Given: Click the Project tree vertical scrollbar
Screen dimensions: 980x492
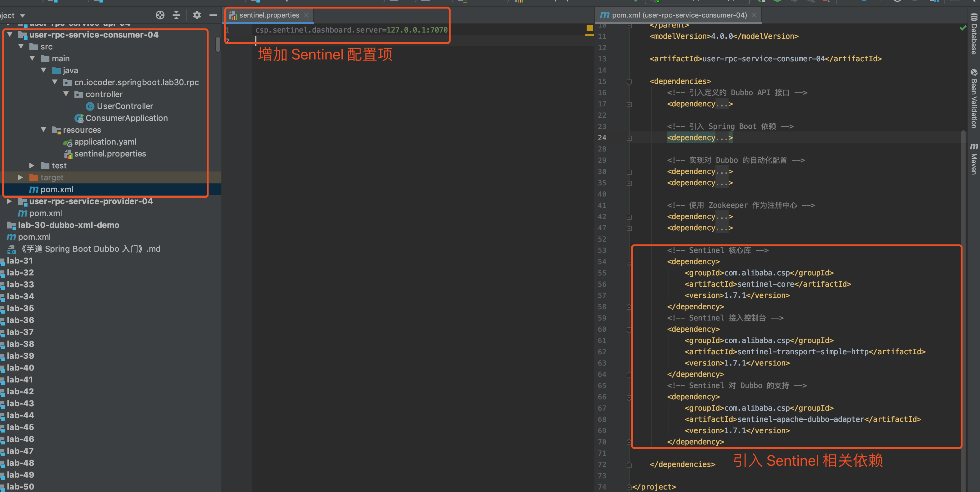Looking at the screenshot, I should (x=218, y=45).
